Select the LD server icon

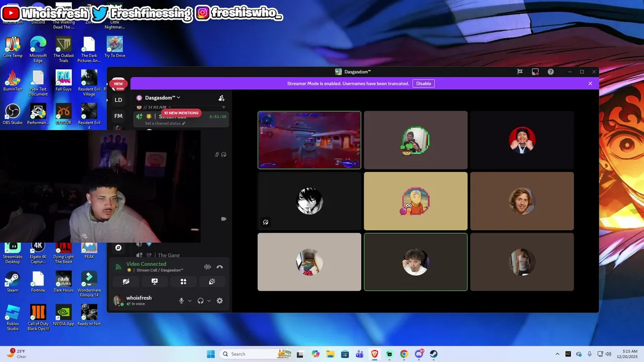click(118, 100)
